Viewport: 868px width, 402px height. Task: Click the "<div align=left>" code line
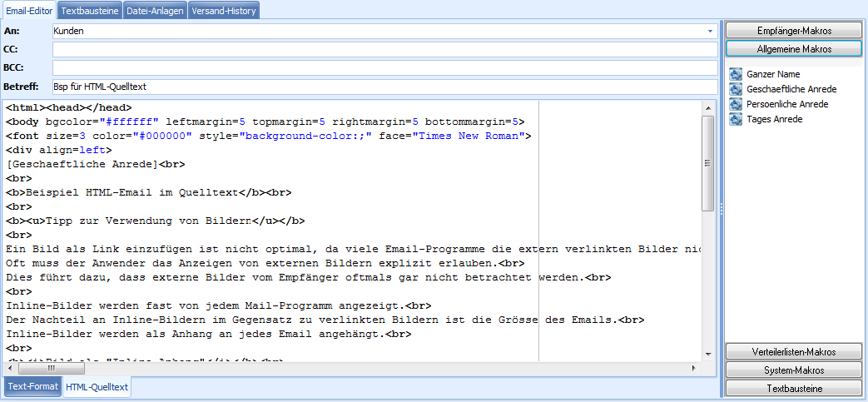click(x=59, y=150)
